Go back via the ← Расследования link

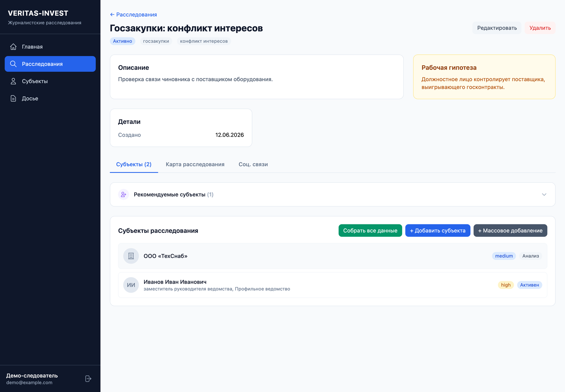(133, 14)
